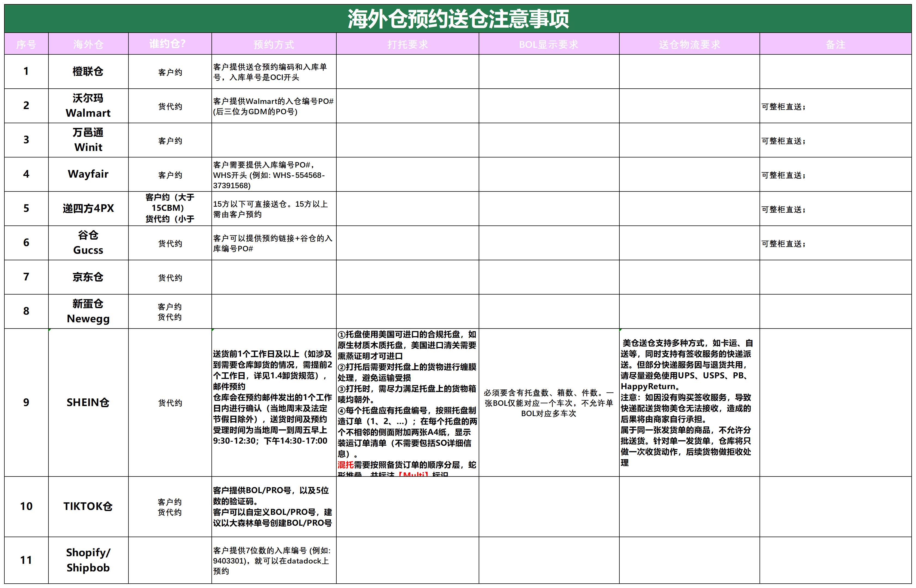Click 可整柜直送 note in Walmart row
The image size is (916, 588).
coord(783,108)
